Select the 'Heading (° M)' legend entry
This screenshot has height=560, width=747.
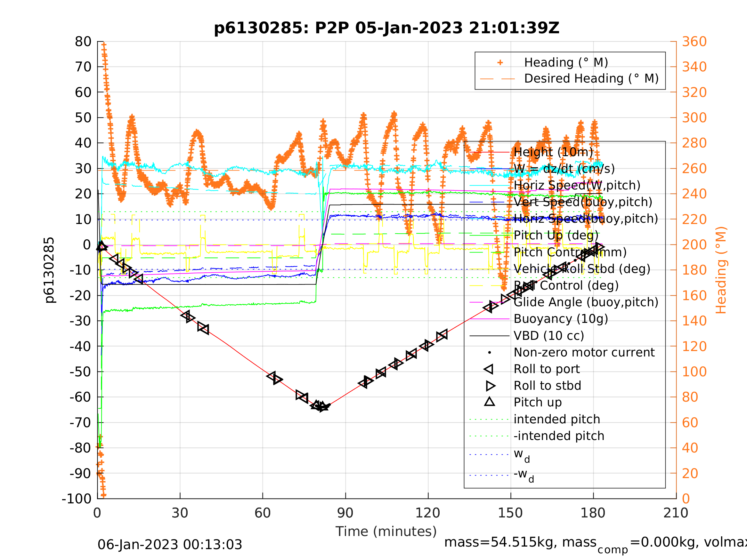tap(566, 62)
